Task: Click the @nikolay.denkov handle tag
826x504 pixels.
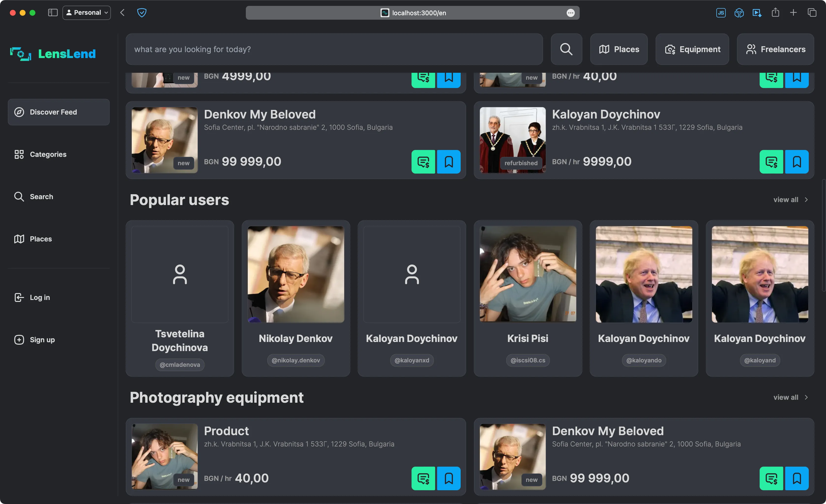Action: [296, 360]
